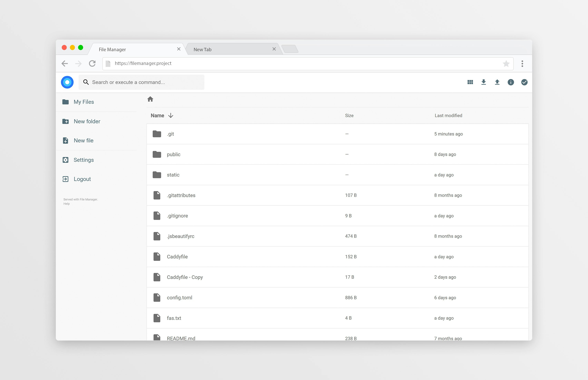Open the browser options menu
The height and width of the screenshot is (380, 588).
click(x=522, y=63)
